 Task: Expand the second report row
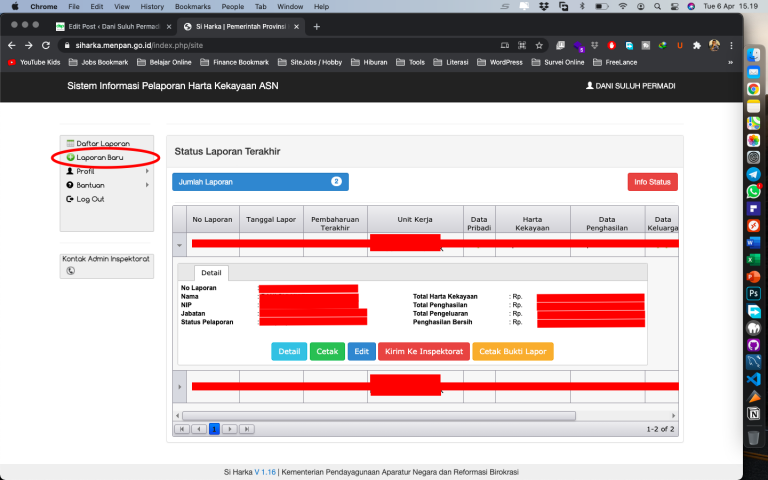tap(180, 386)
